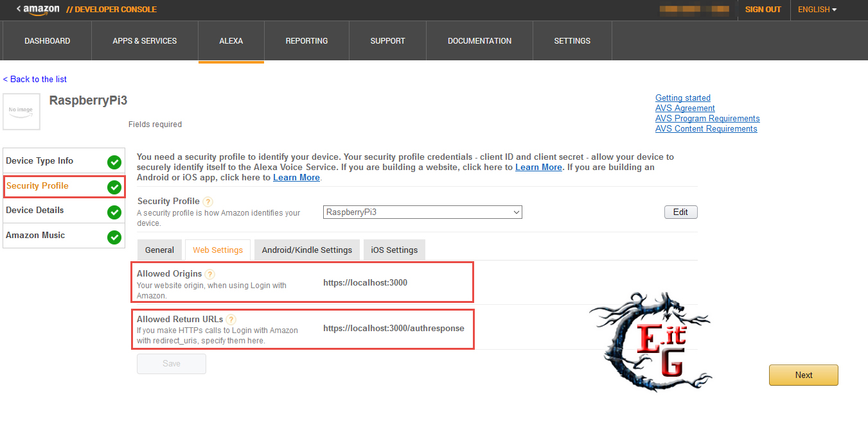Open help icon beside Allowed Return URLs
Screen dimensions: 868x421
(x=231, y=320)
